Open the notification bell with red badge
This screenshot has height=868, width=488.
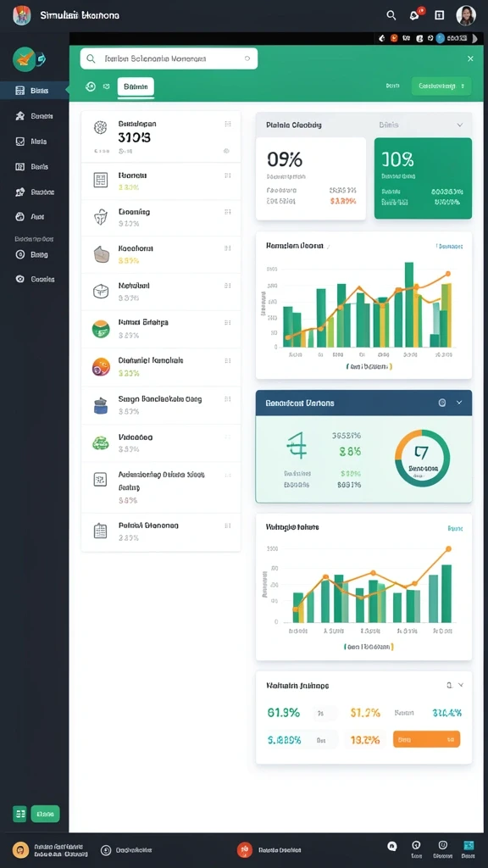click(x=415, y=15)
